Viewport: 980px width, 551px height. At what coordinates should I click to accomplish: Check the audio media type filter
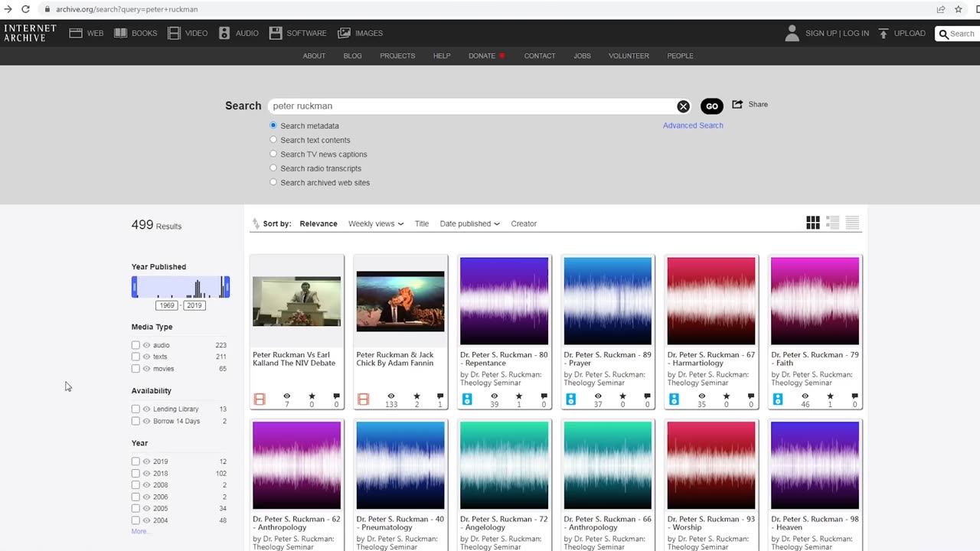click(136, 345)
